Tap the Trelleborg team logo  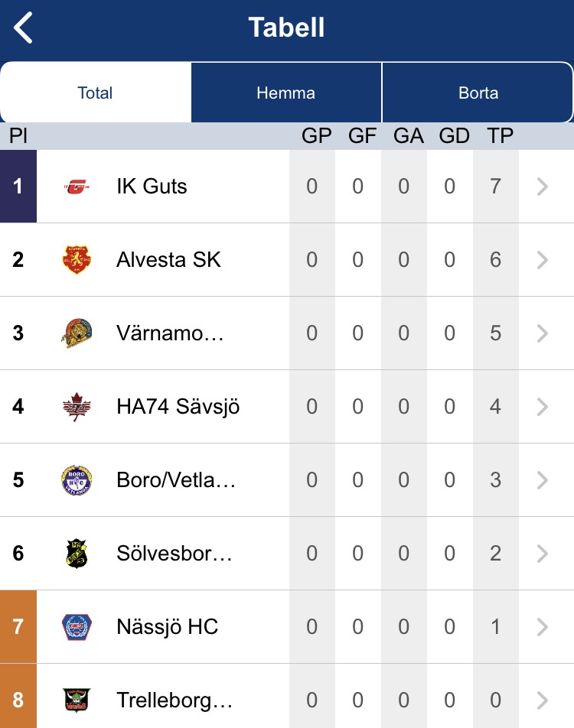[77, 700]
